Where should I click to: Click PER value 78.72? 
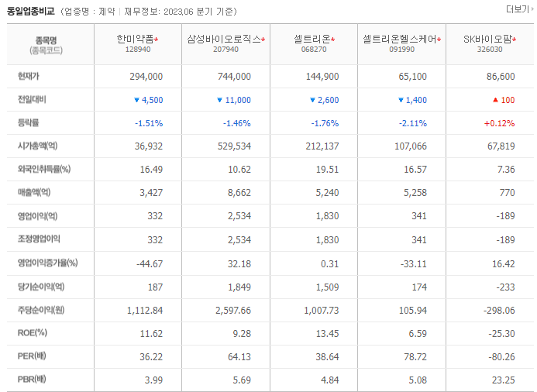click(415, 356)
